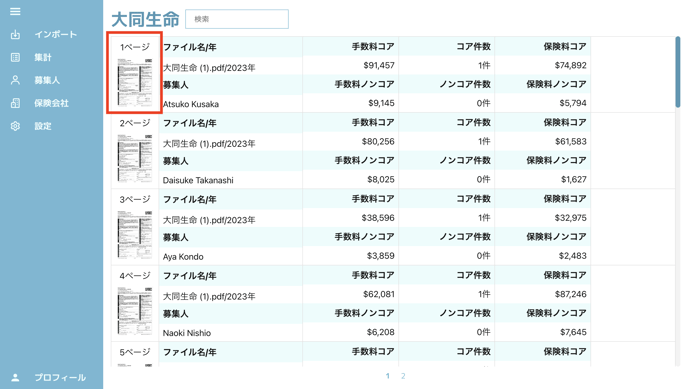Click the 募集人 person icon

coord(15,80)
